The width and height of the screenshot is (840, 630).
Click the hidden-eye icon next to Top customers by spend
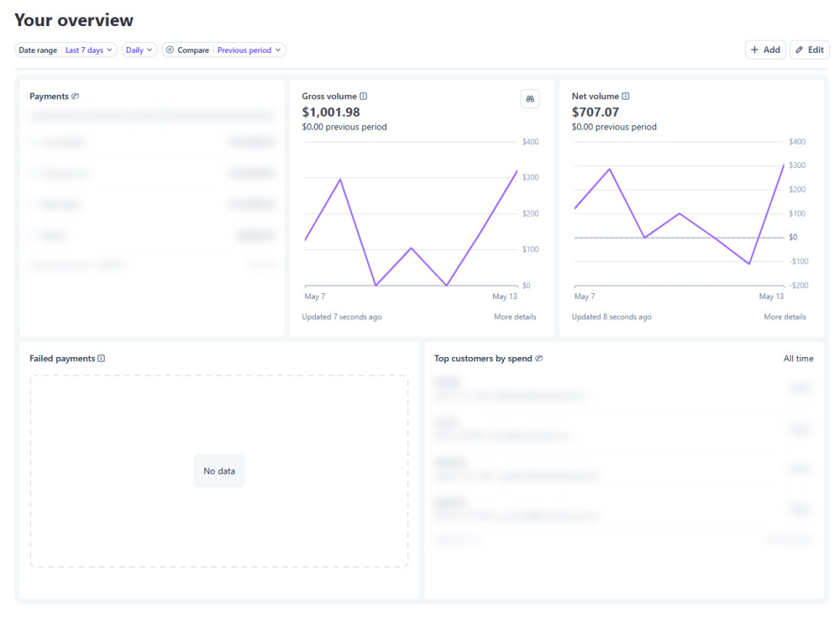point(539,359)
